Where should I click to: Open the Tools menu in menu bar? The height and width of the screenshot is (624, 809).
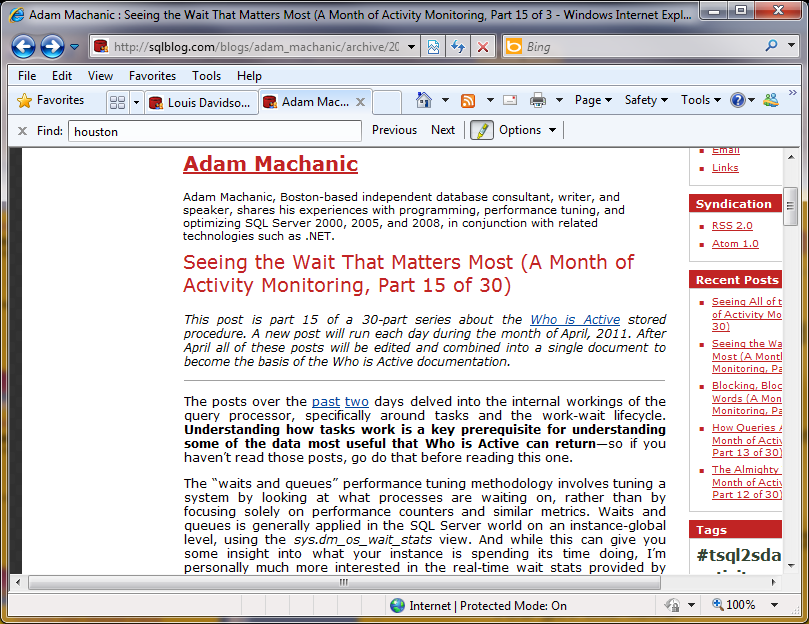click(206, 76)
